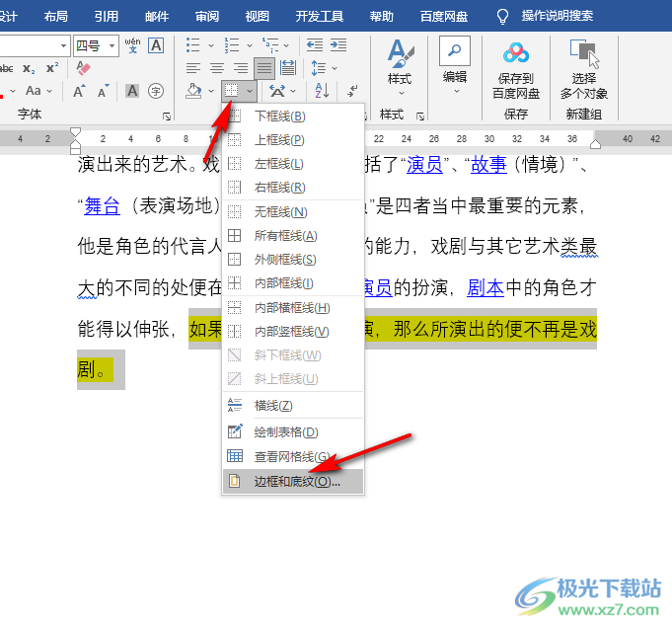Increase paragraph indent

338,45
